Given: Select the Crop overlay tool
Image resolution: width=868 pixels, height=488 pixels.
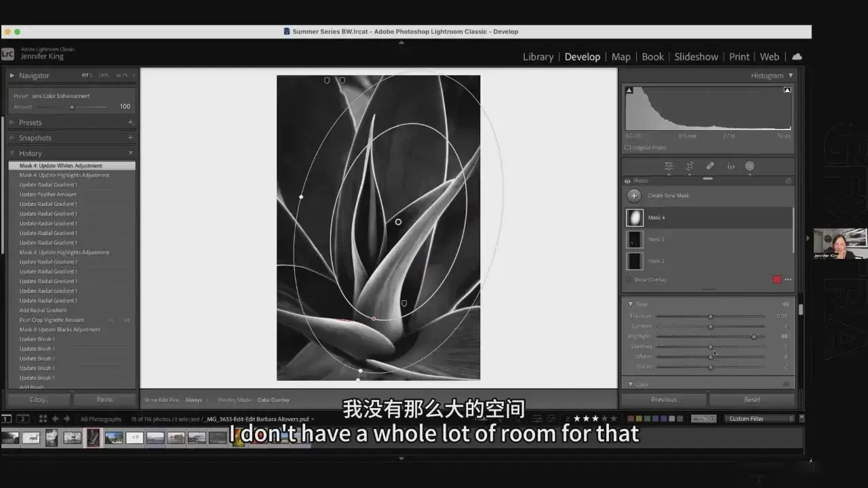Looking at the screenshot, I should click(690, 166).
